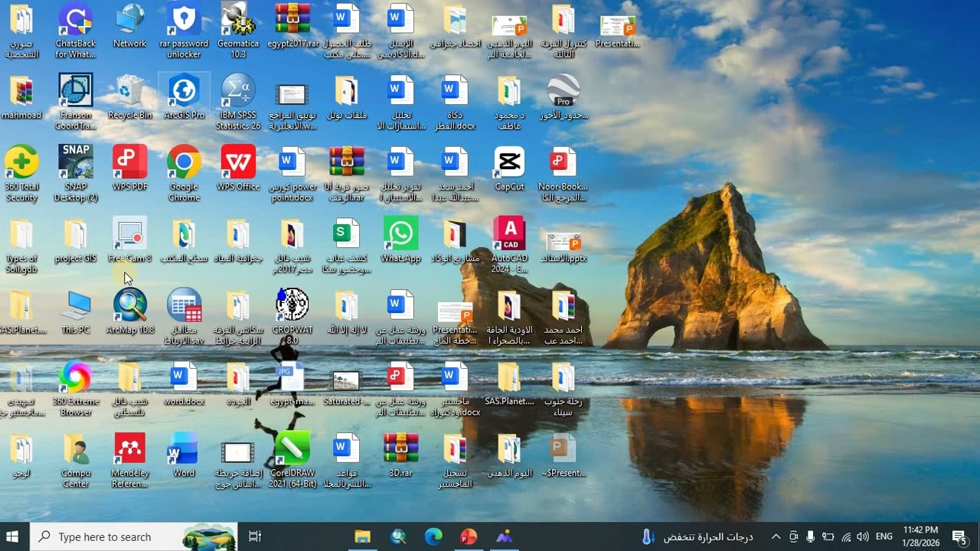980x551 pixels.
Task: Open the word.docx file
Action: [x=185, y=383]
